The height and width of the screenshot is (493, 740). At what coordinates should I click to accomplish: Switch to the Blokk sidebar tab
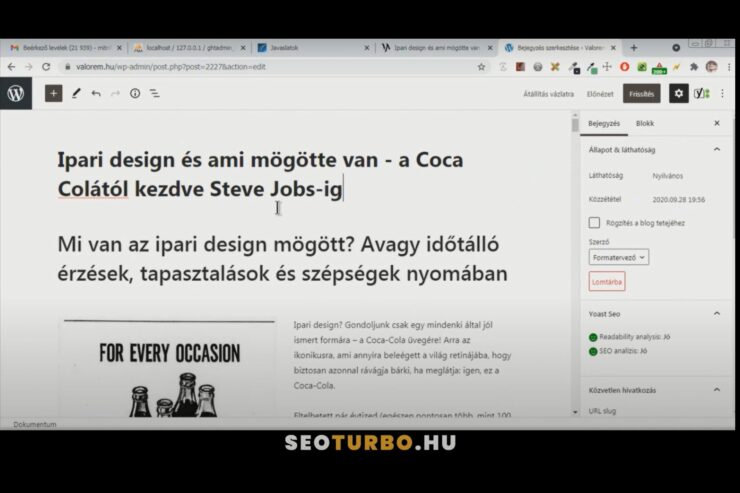point(645,123)
